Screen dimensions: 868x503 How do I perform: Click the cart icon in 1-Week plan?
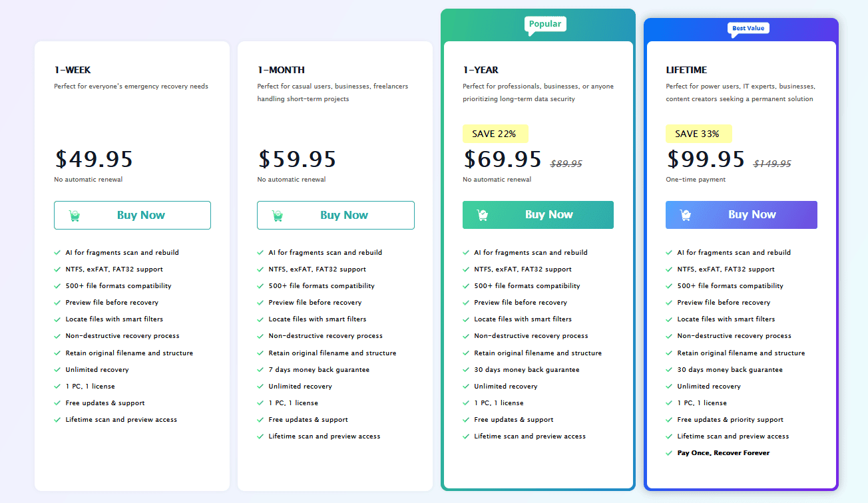[x=75, y=216]
